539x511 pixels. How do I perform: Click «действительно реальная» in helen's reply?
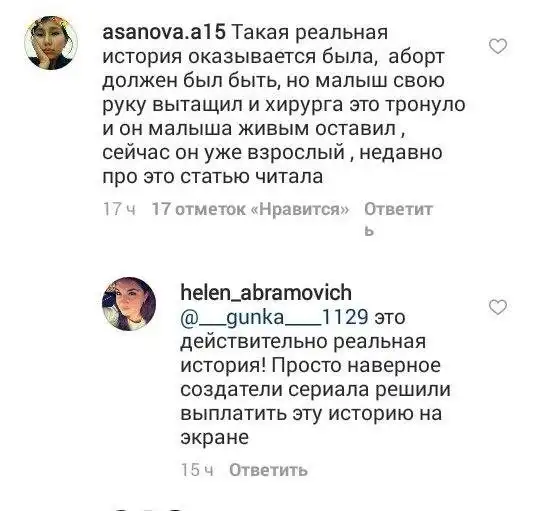[303, 342]
